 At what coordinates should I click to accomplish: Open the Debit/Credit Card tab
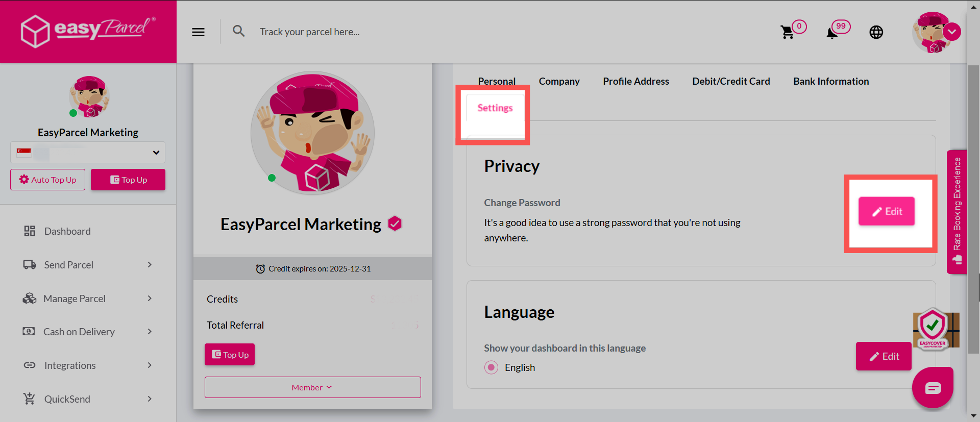pyautogui.click(x=731, y=81)
